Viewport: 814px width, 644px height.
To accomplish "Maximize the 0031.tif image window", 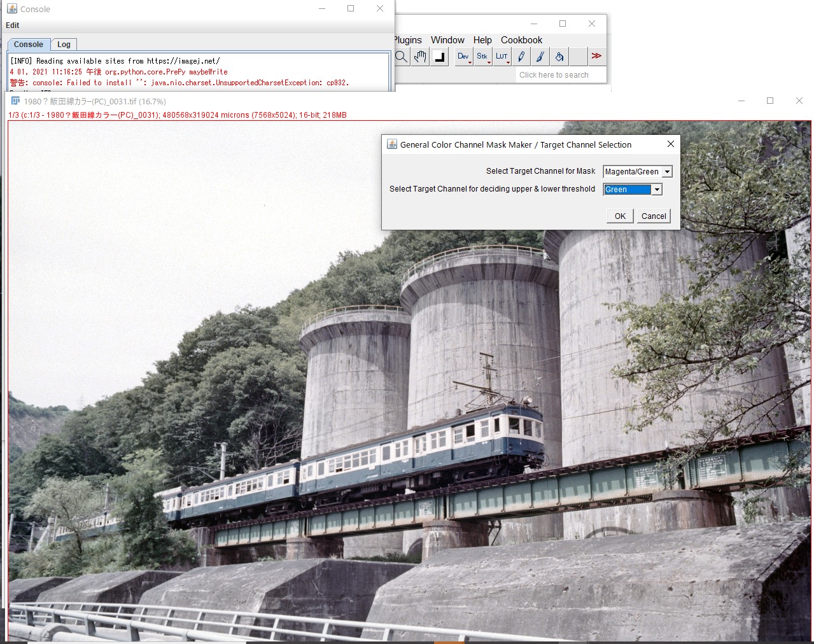I will [770, 101].
